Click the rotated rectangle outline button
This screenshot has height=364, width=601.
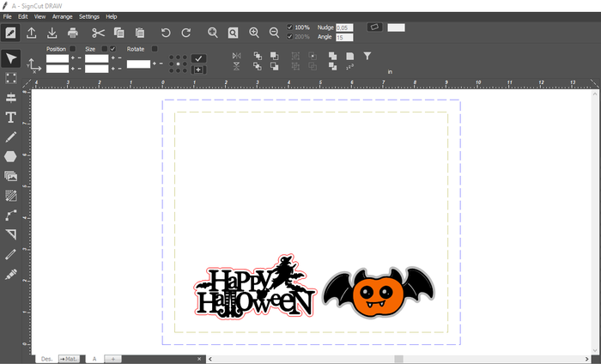tap(375, 27)
